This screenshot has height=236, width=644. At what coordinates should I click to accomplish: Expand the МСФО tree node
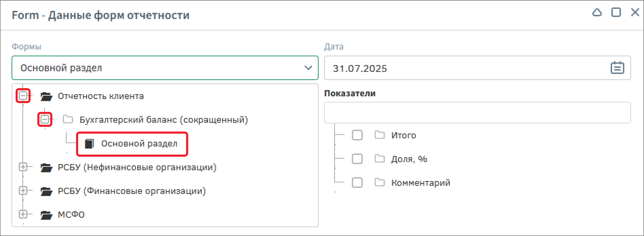23,214
